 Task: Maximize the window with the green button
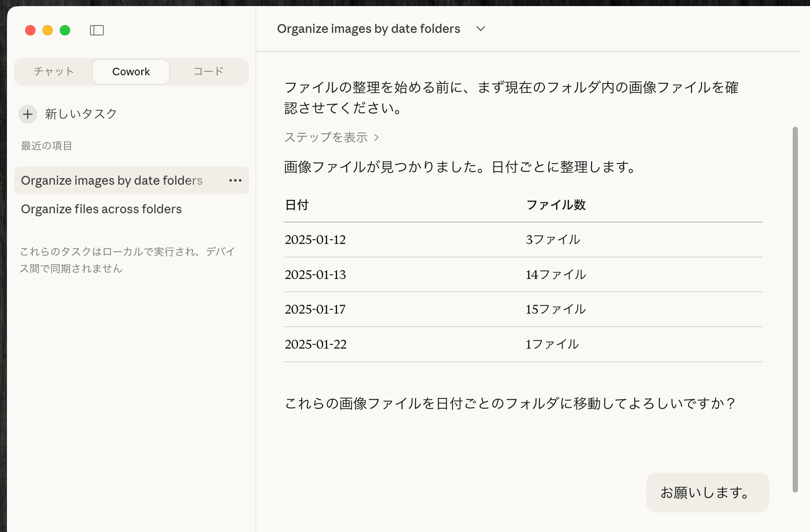tap(65, 30)
